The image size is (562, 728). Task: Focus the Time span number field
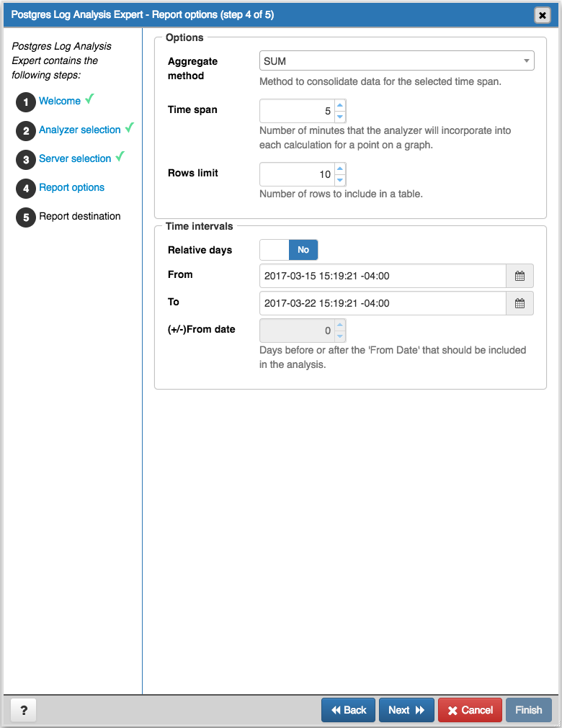pos(298,111)
